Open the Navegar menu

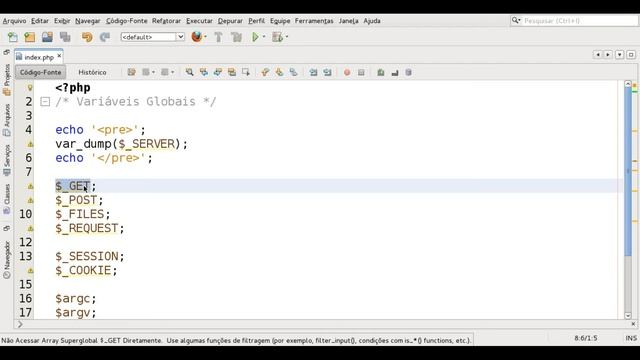(87, 21)
